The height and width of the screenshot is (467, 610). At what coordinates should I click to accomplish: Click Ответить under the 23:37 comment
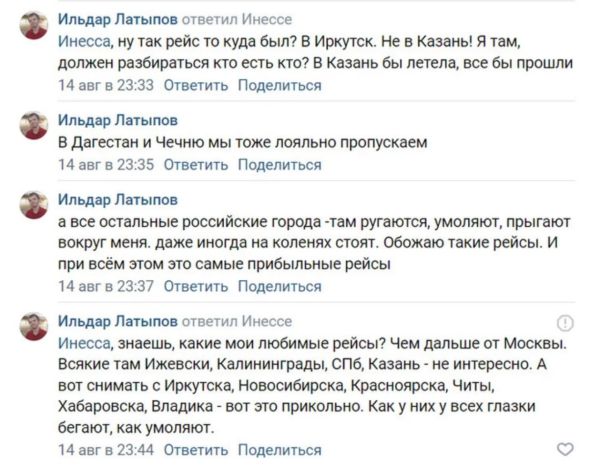coord(195,286)
